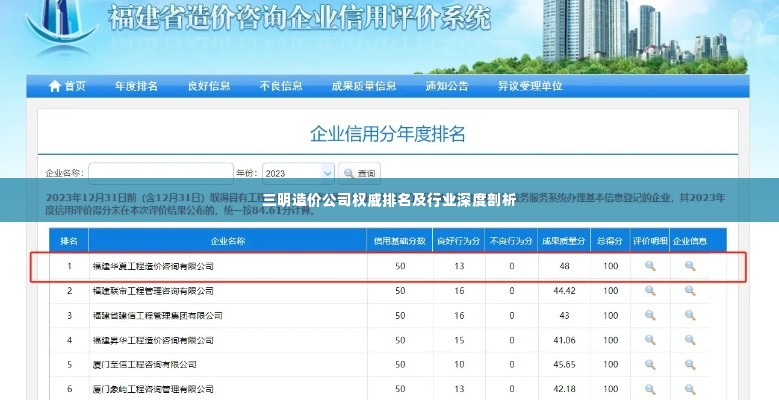The width and height of the screenshot is (779, 400).
Task: Open the 年度排名 navigation item
Action: click(136, 86)
